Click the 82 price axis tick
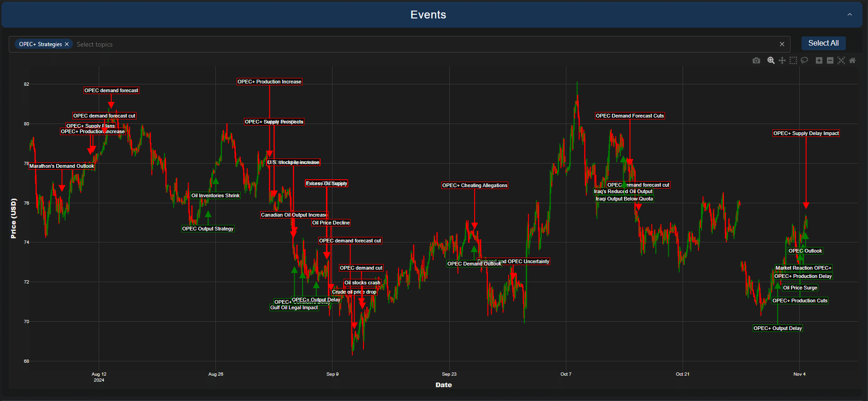Image resolution: width=868 pixels, height=401 pixels. pyautogui.click(x=27, y=84)
